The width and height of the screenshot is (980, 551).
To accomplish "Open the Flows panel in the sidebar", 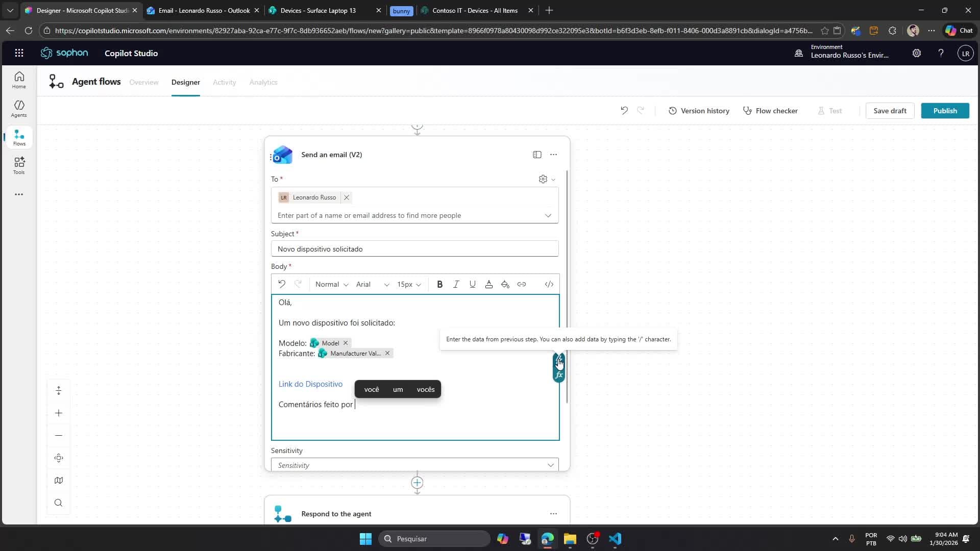I will (x=18, y=137).
